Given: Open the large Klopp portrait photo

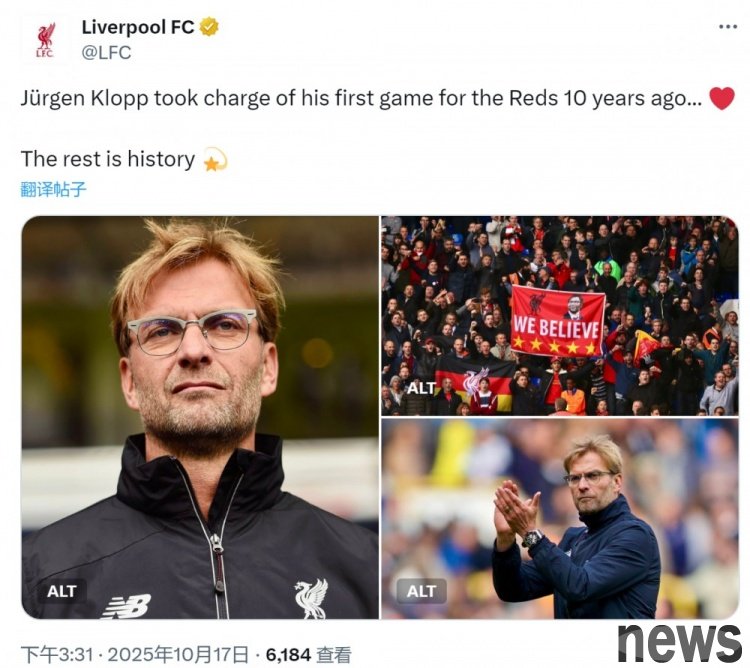Looking at the screenshot, I should (200, 417).
